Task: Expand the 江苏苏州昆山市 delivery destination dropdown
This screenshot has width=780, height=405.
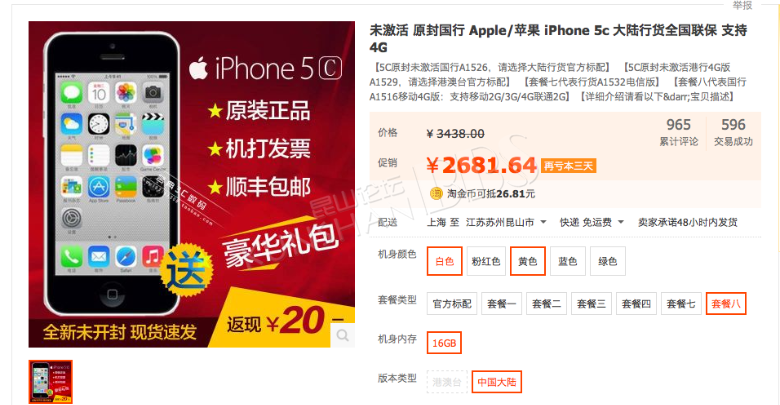Action: point(506,222)
